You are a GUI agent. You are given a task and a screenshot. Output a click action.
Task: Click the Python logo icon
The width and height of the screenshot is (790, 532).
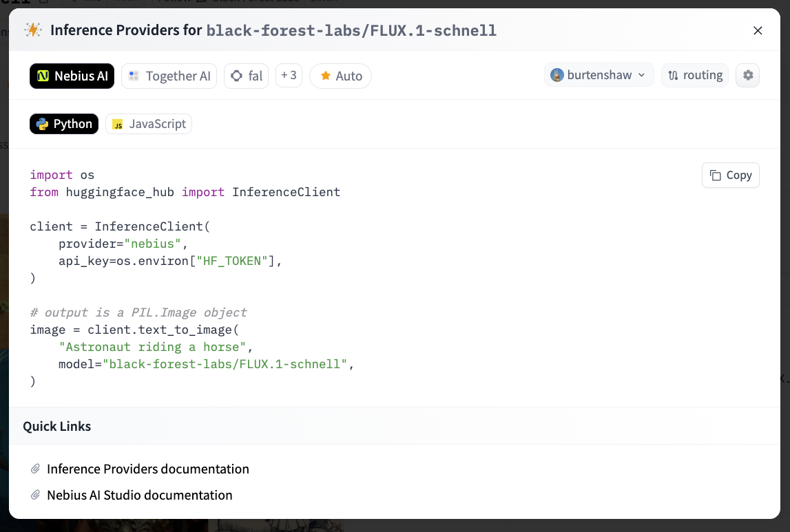tap(44, 123)
